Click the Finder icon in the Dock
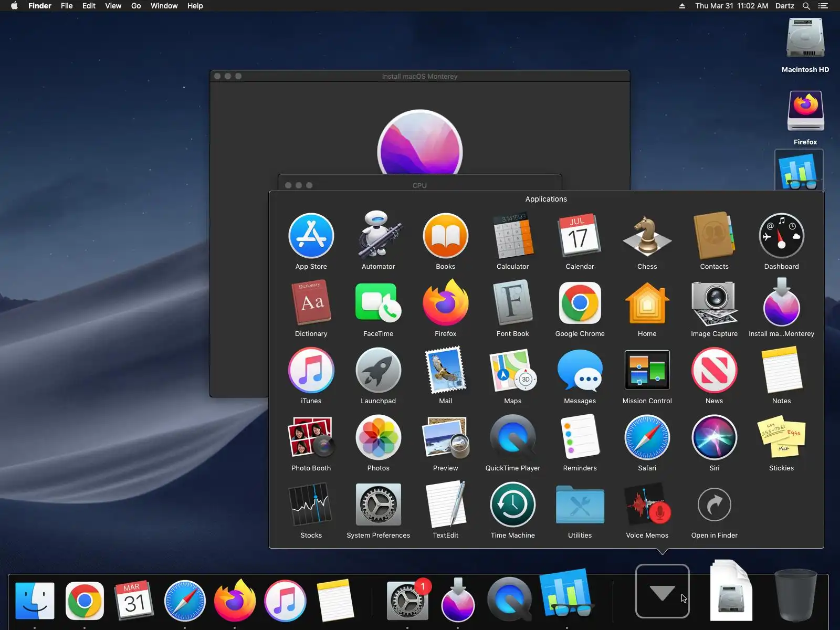This screenshot has width=840, height=630. coord(35,601)
